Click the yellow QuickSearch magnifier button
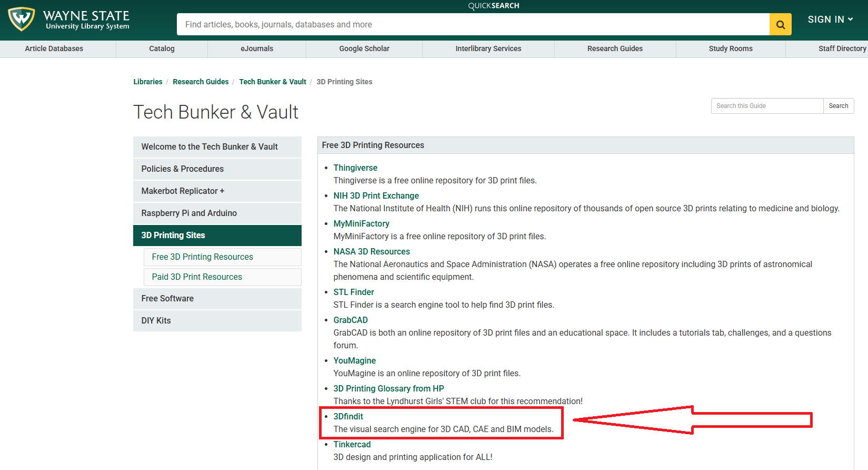The height and width of the screenshot is (470, 868). (780, 24)
